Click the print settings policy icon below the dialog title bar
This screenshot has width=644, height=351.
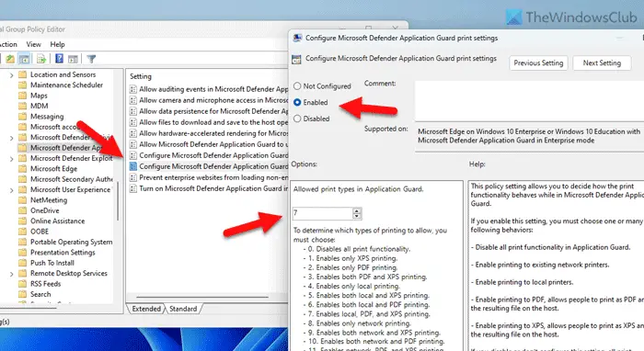[296, 60]
